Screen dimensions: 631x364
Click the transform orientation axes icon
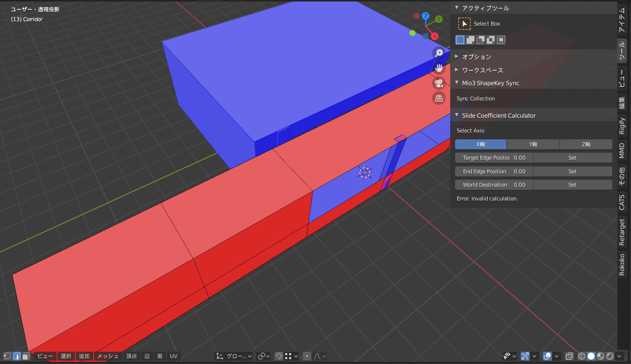tap(220, 356)
